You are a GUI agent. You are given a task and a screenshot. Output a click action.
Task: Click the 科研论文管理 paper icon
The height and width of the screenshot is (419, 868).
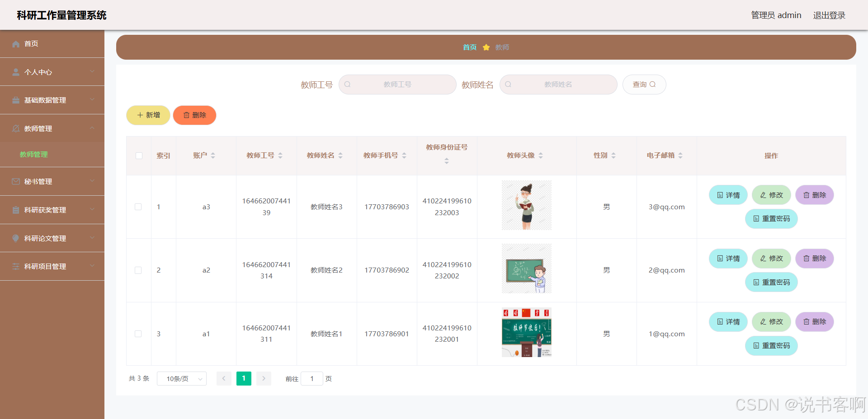tap(15, 238)
